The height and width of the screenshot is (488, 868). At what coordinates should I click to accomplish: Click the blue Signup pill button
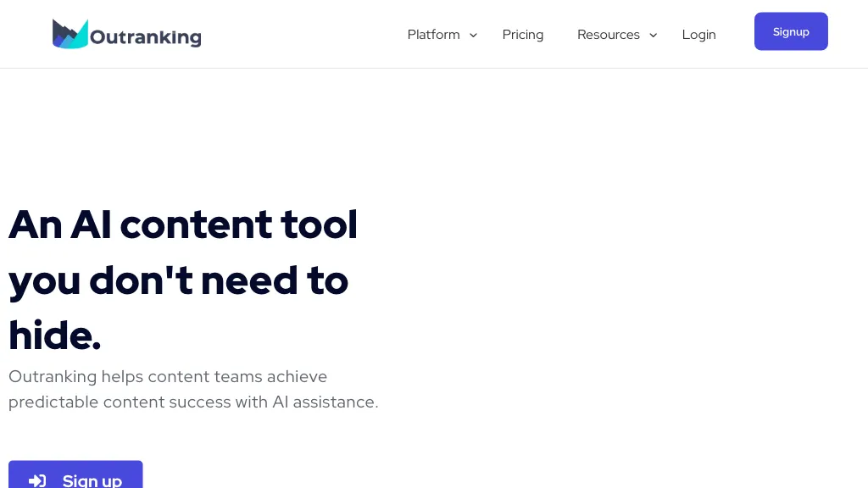791,31
